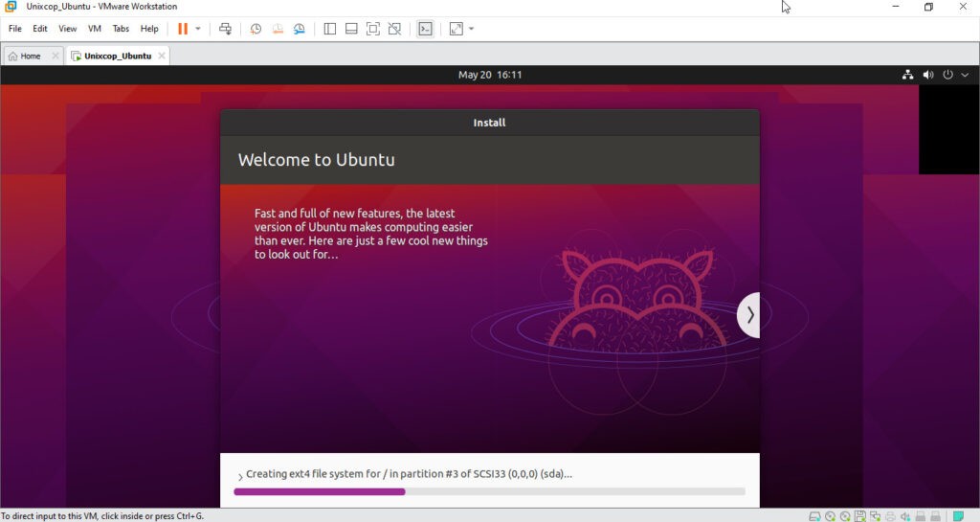Advance to the next installer slide

(x=748, y=315)
